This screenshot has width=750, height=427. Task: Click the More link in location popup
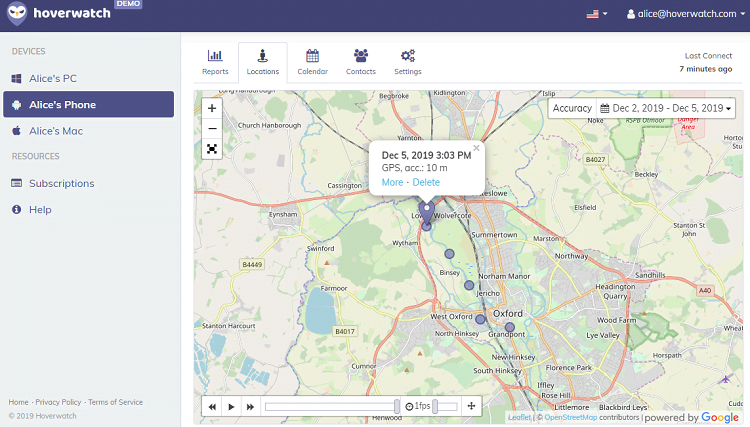point(392,182)
